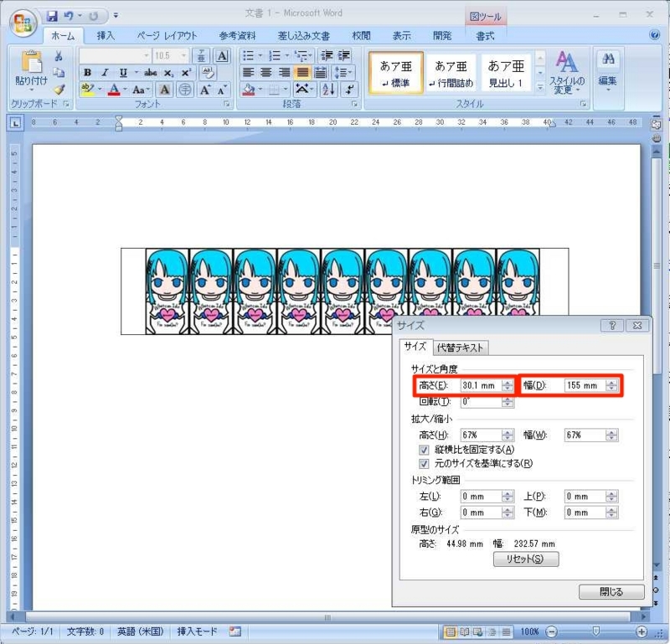Apply red font color

click(x=114, y=90)
